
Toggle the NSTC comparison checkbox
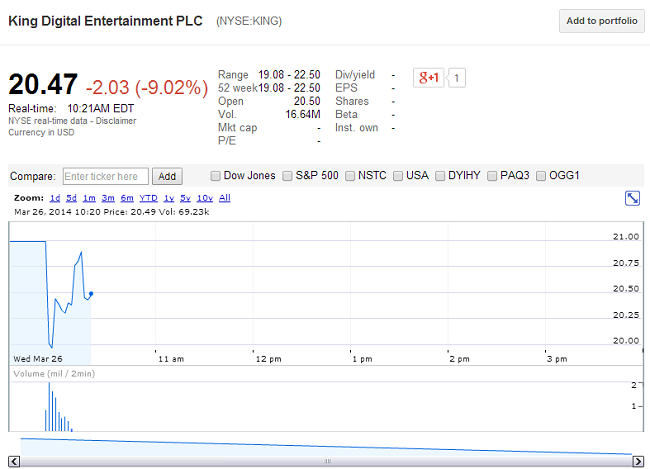[x=350, y=176]
